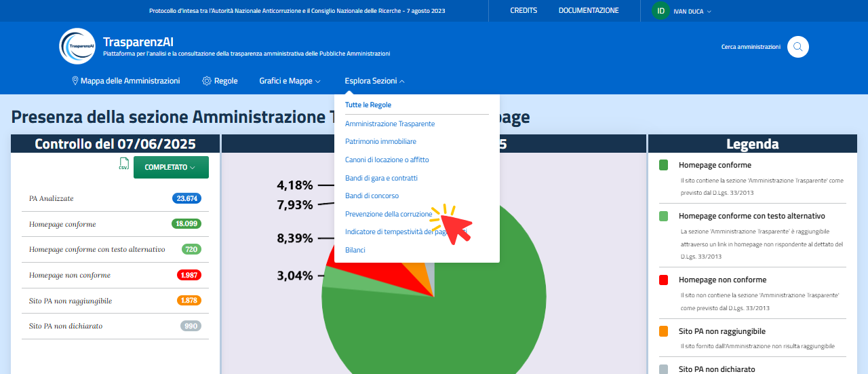Click the red legend swatch
This screenshot has width=868, height=374.
(x=664, y=280)
